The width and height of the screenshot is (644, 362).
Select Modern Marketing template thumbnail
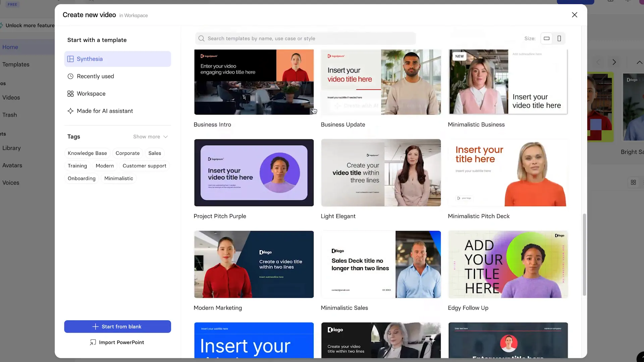(254, 264)
